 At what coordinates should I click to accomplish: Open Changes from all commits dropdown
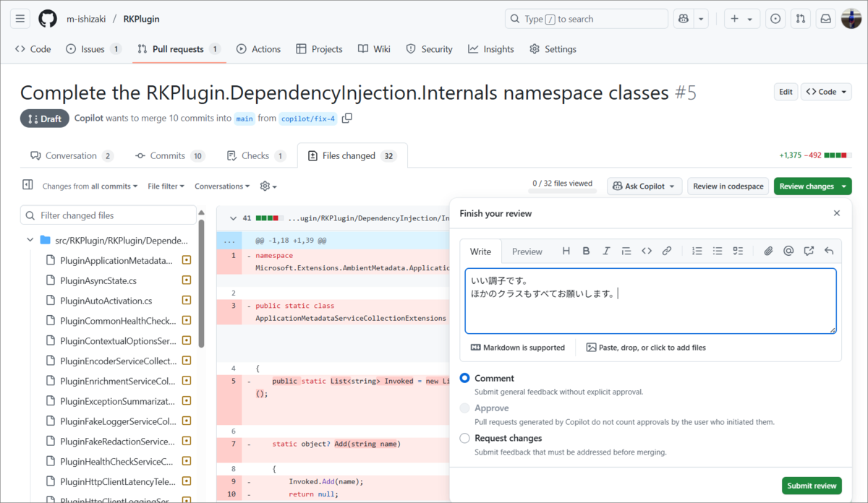tap(90, 186)
